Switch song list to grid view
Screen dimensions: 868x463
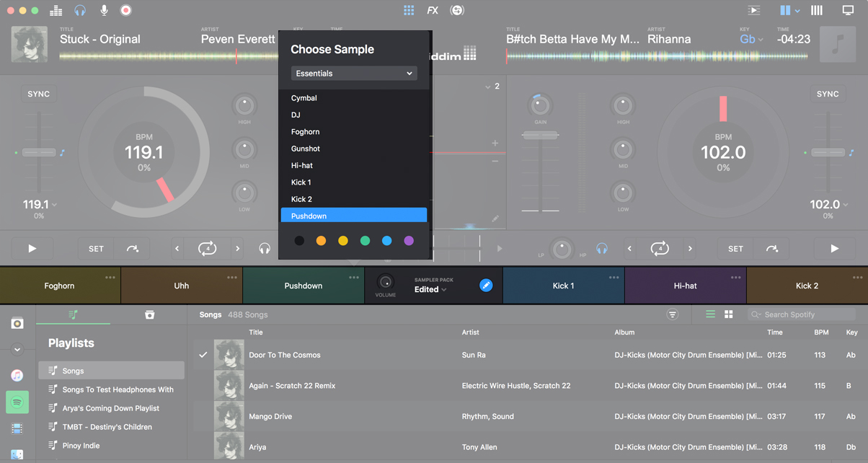click(x=728, y=314)
